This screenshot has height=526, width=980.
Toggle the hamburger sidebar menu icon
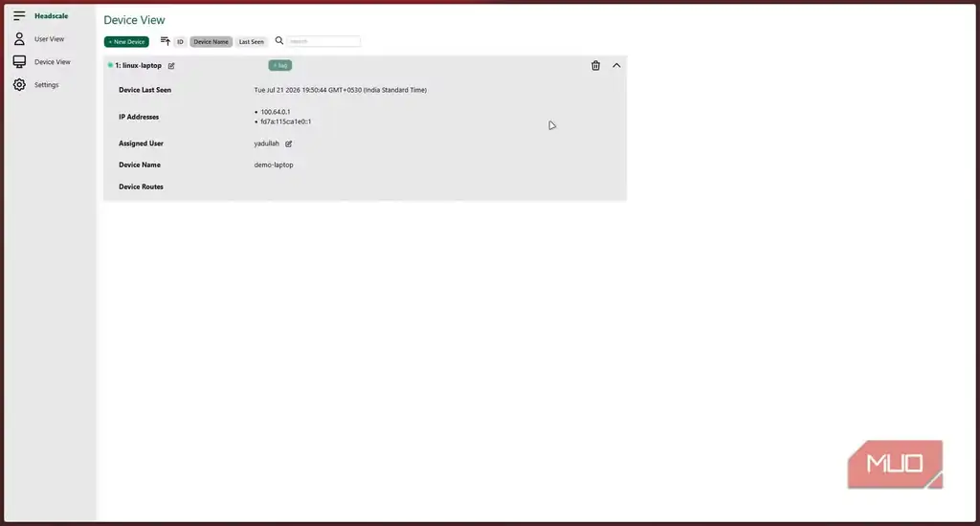point(19,15)
